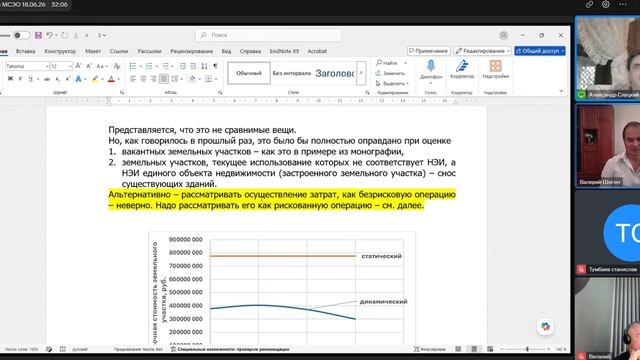Switch to the Рассылки ribbon tab
640x360 pixels.
[x=149, y=51]
